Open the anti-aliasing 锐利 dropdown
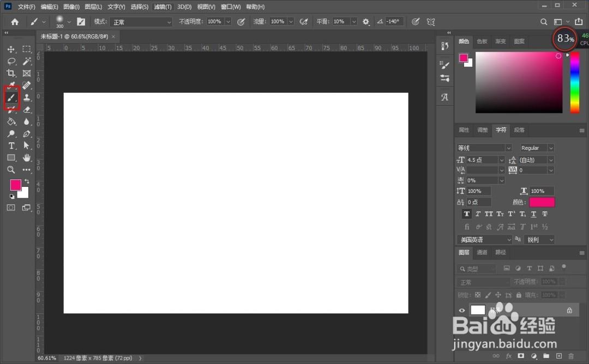The height and width of the screenshot is (364, 589). pyautogui.click(x=539, y=239)
